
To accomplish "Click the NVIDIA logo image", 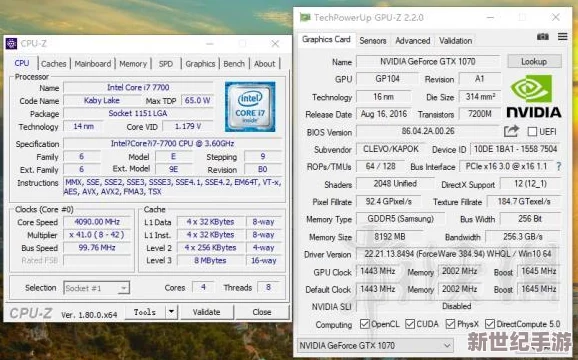I will [534, 97].
